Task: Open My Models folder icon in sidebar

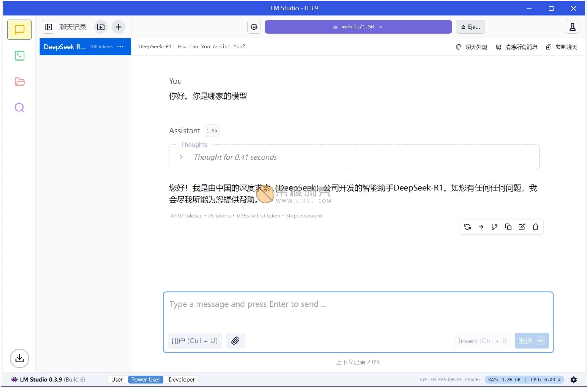Action: click(19, 82)
